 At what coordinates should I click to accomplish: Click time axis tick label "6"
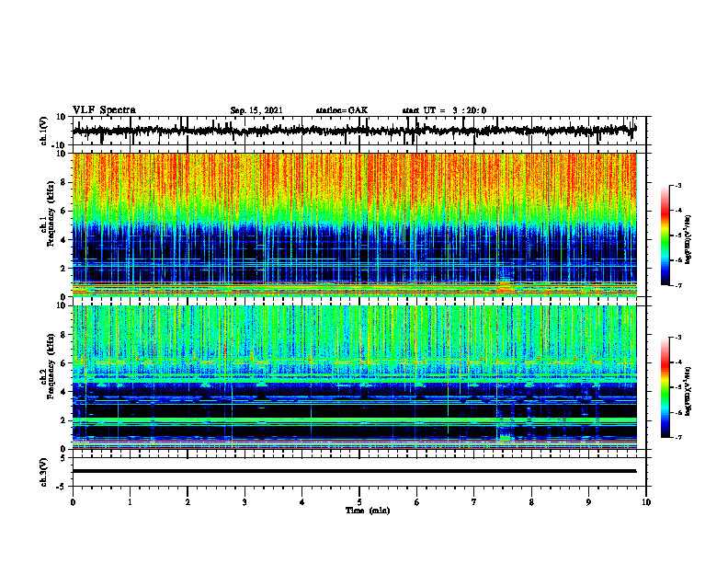417,502
